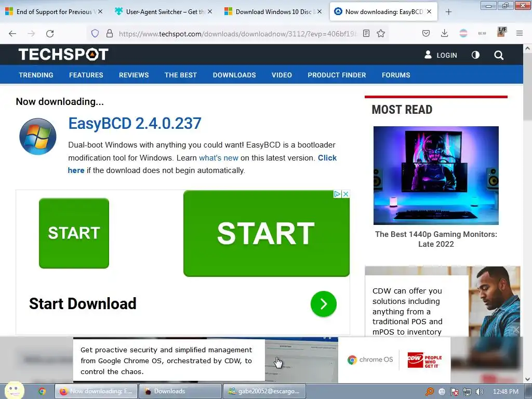This screenshot has width=532, height=399.
Task: Click the scrollbar down arrow
Action: coord(527,379)
